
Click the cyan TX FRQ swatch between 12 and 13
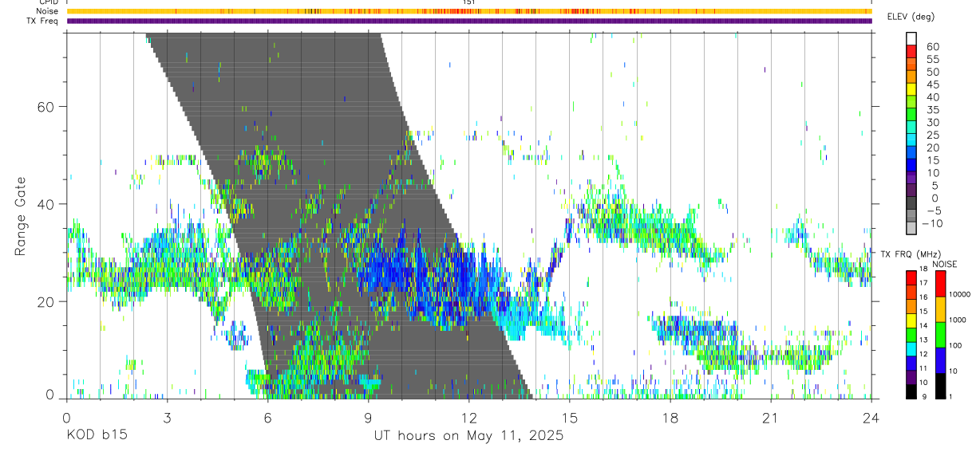(x=911, y=348)
